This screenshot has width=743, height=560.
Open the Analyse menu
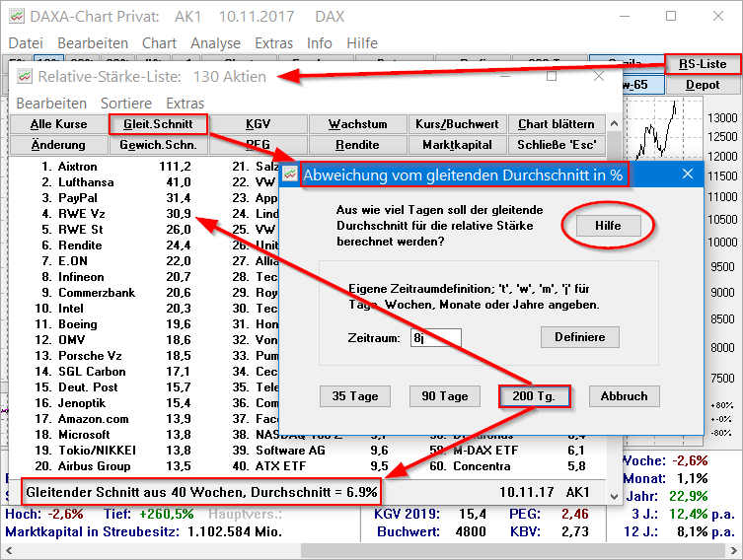pyautogui.click(x=215, y=43)
